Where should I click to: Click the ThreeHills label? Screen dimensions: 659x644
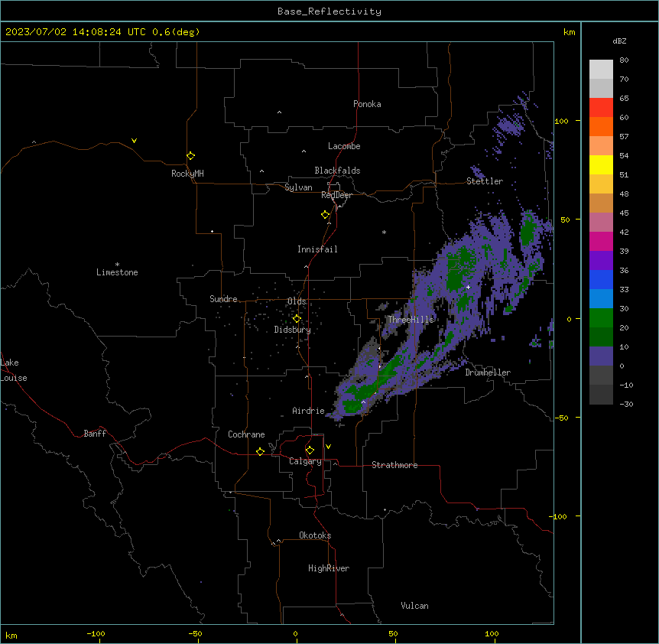(411, 320)
